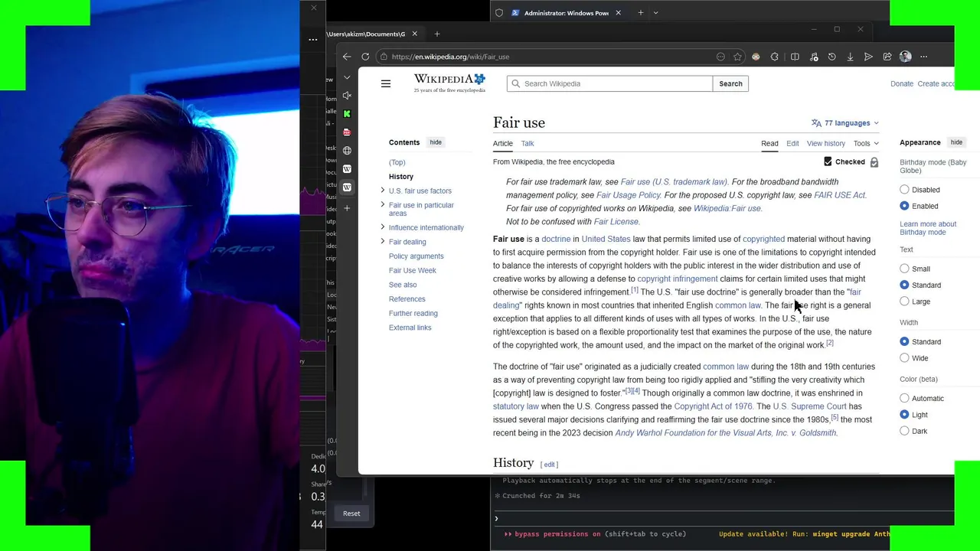
Task: Select Enabled for Birthday mode
Action: point(904,206)
